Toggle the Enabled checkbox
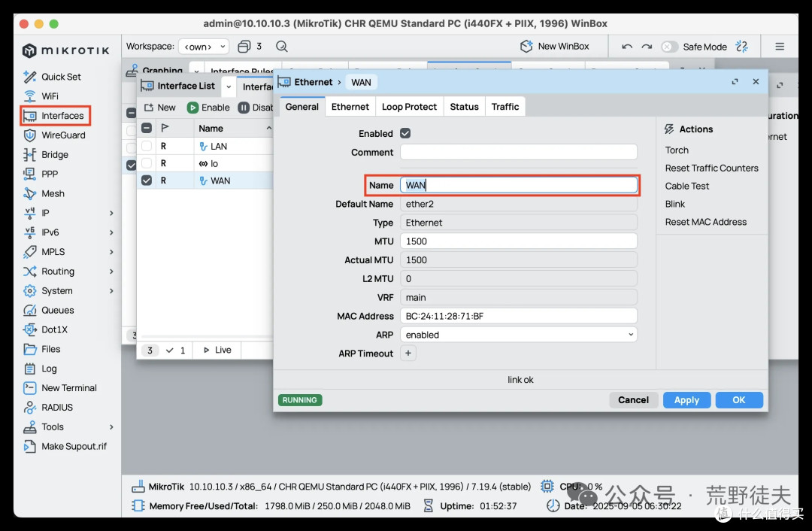The image size is (812, 531). pyautogui.click(x=405, y=134)
